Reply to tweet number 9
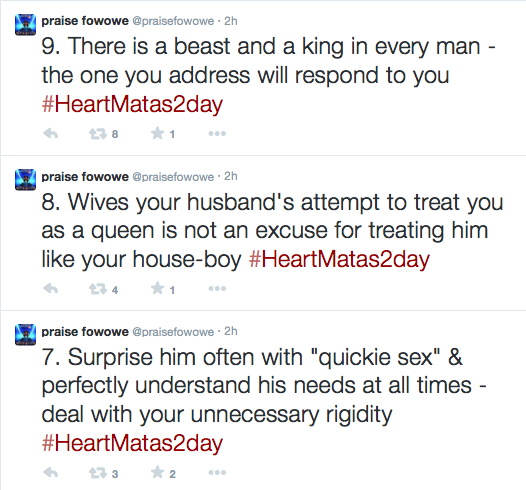The height and width of the screenshot is (490, 526). point(51,134)
